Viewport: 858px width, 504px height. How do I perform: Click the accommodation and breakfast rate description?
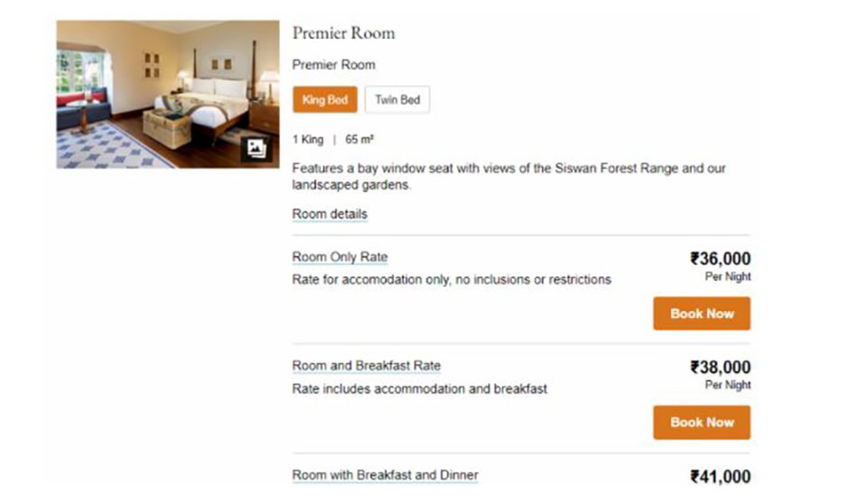point(420,389)
